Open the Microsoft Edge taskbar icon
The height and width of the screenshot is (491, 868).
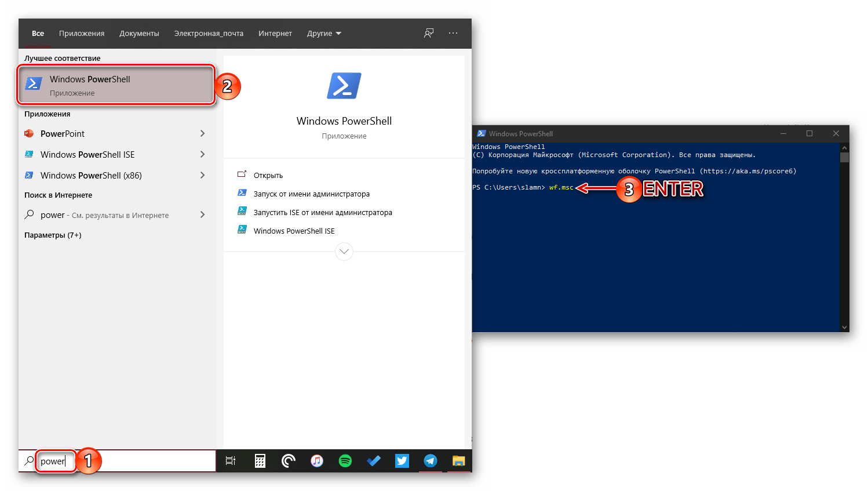click(289, 461)
